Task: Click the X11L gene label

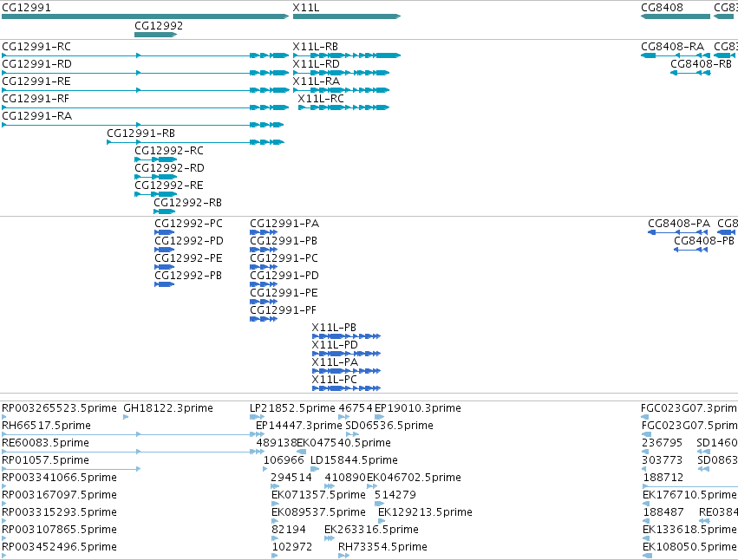Action: [306, 8]
